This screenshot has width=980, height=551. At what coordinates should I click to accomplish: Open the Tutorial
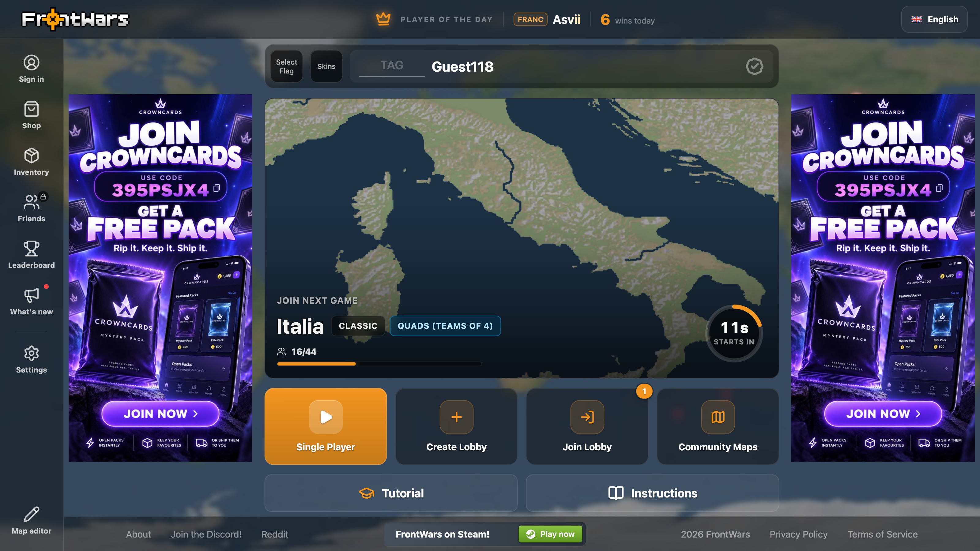[x=391, y=493]
